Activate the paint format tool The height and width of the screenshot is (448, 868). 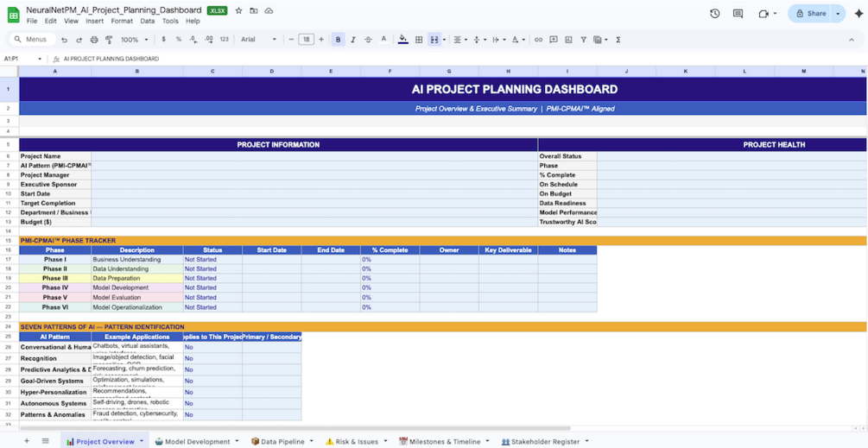point(109,40)
